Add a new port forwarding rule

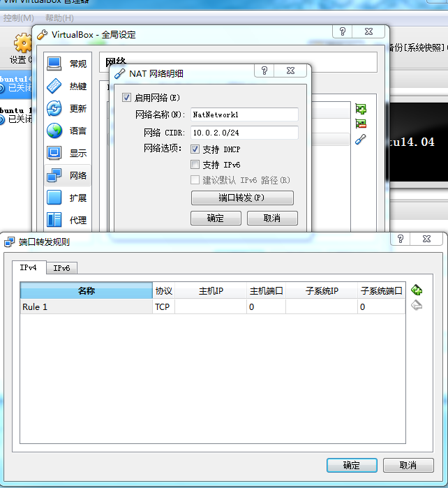click(417, 290)
